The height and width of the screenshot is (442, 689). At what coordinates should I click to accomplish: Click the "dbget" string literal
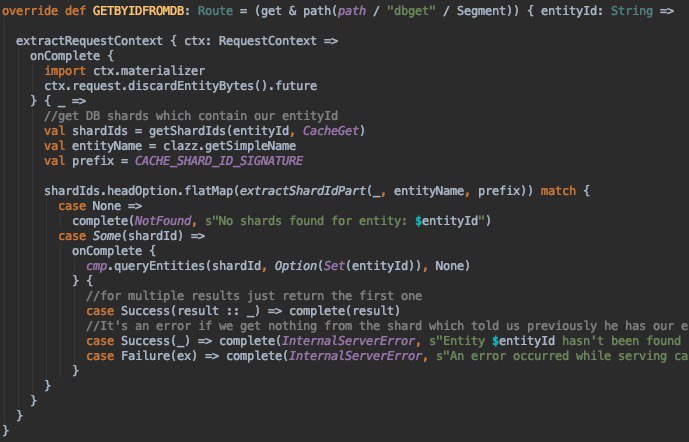[x=411, y=11]
